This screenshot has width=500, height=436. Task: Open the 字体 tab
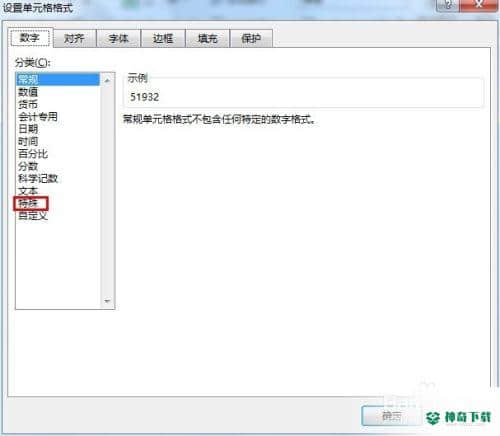pyautogui.click(x=119, y=38)
